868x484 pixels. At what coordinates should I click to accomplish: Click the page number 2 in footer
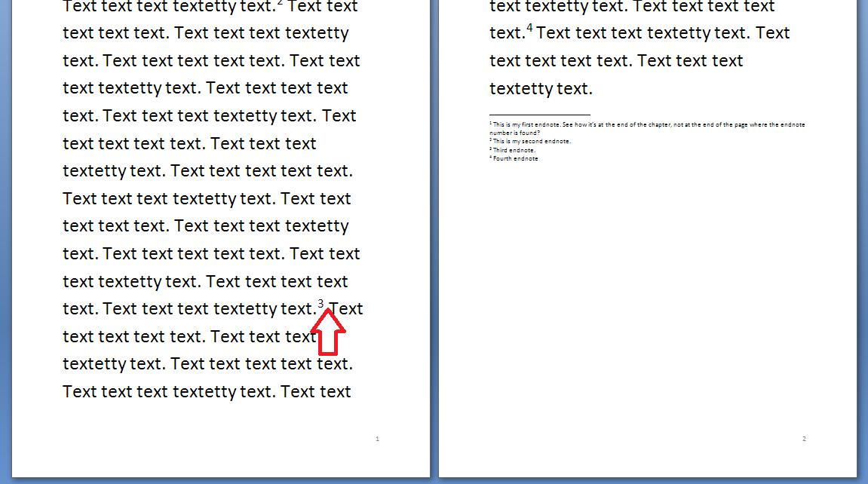pyautogui.click(x=804, y=439)
